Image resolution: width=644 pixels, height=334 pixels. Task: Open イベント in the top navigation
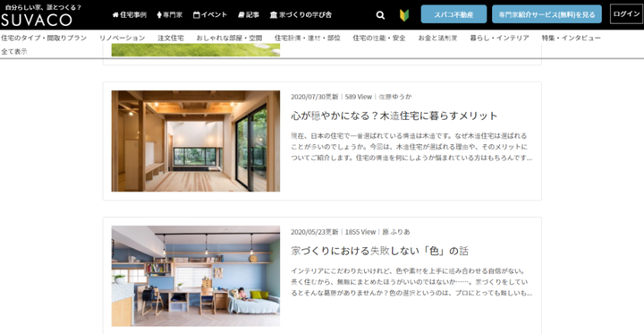click(x=210, y=15)
